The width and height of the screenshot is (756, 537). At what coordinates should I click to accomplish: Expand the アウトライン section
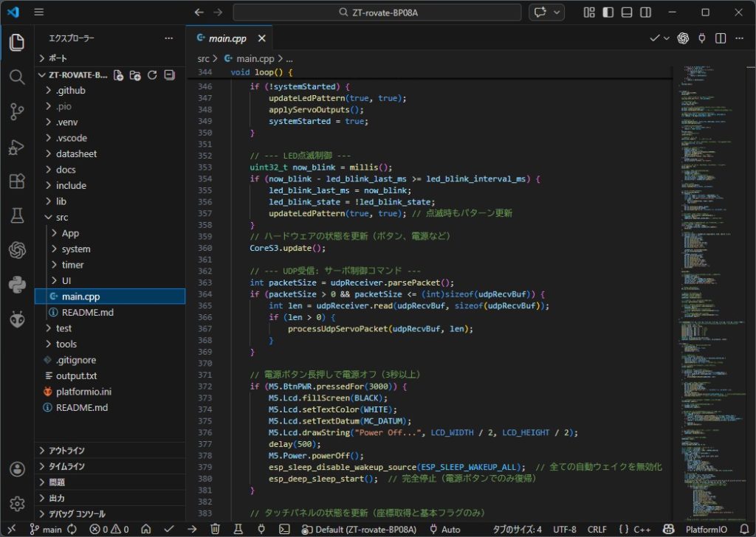point(66,451)
